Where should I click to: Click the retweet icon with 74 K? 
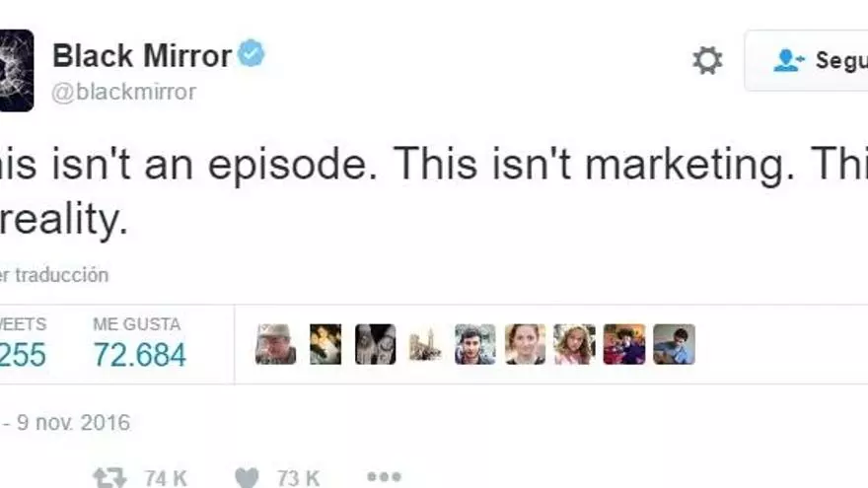[x=109, y=477]
